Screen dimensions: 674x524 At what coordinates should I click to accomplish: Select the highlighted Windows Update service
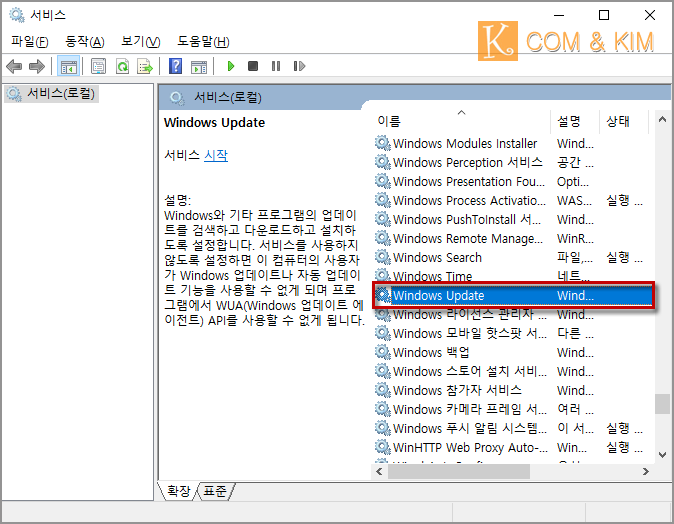[x=512, y=295]
